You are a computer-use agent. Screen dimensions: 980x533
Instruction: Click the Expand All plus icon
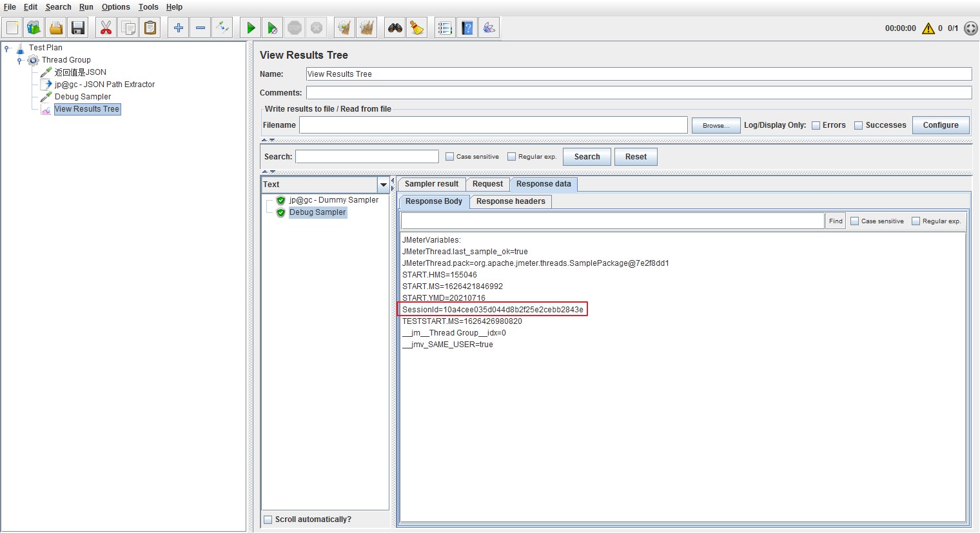coord(179,28)
